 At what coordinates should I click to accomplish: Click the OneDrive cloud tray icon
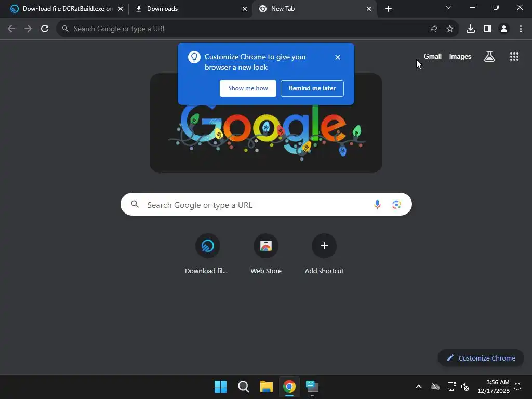(435, 387)
